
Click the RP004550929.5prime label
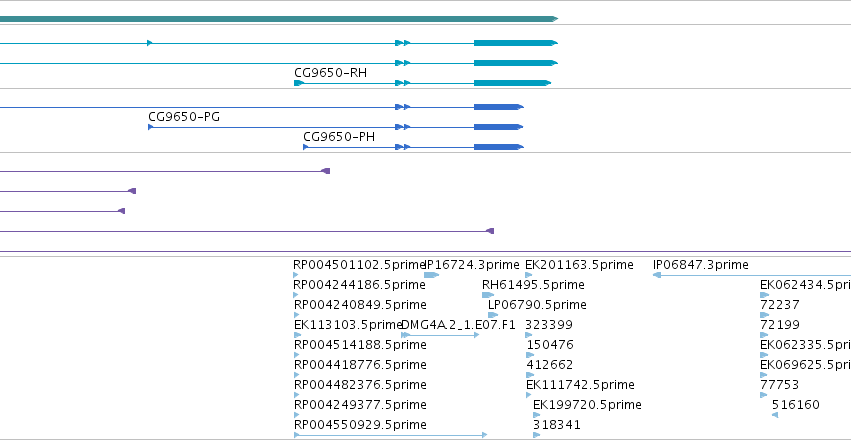[360, 425]
